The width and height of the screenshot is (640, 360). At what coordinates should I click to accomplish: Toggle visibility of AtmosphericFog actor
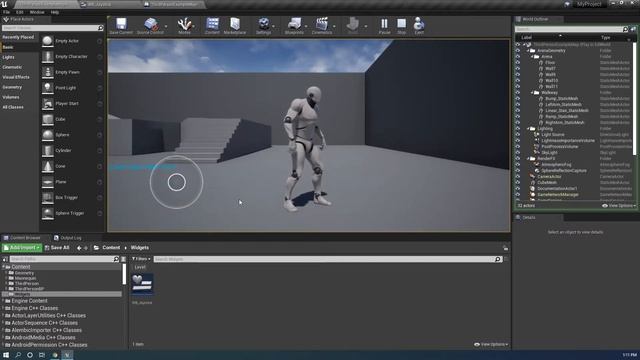[x=518, y=164]
